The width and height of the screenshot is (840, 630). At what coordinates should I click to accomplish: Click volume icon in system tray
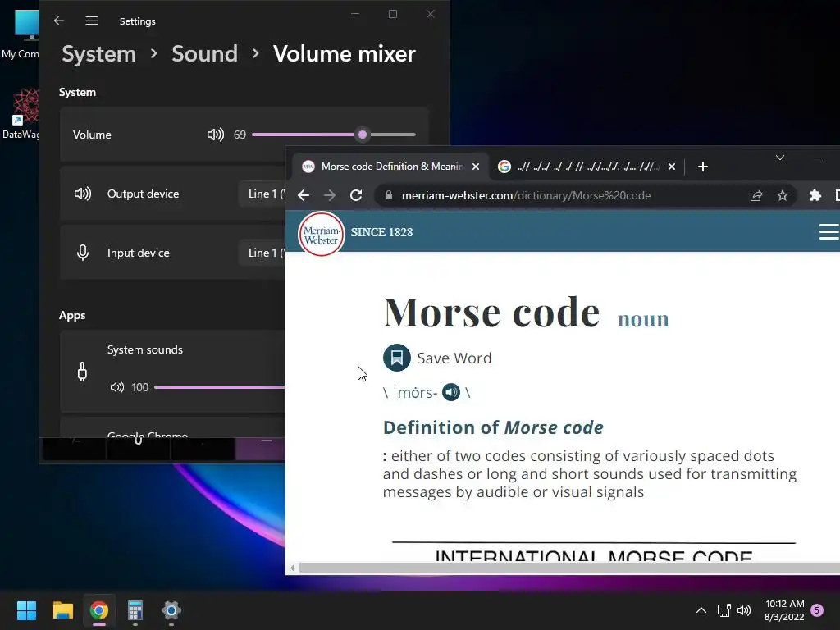tap(744, 610)
